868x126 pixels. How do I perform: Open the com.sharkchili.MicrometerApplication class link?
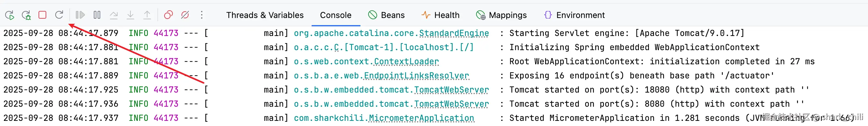pos(384,118)
